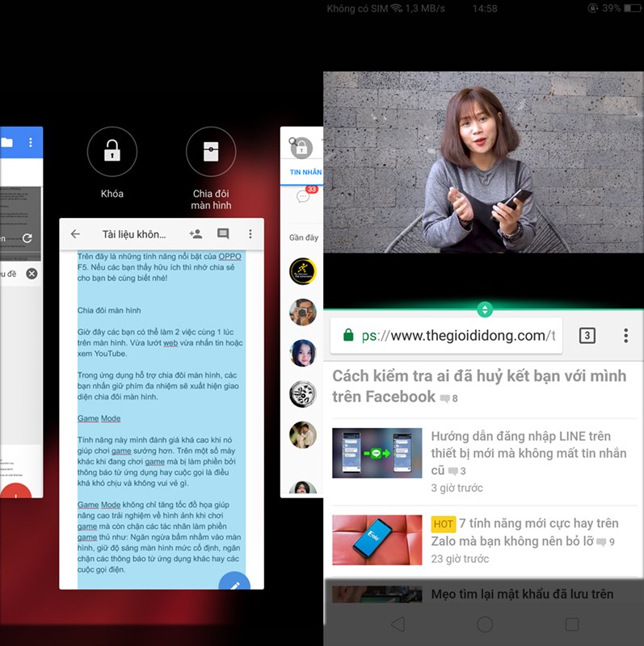Go back with the arrow in Tài liệu card

click(75, 234)
